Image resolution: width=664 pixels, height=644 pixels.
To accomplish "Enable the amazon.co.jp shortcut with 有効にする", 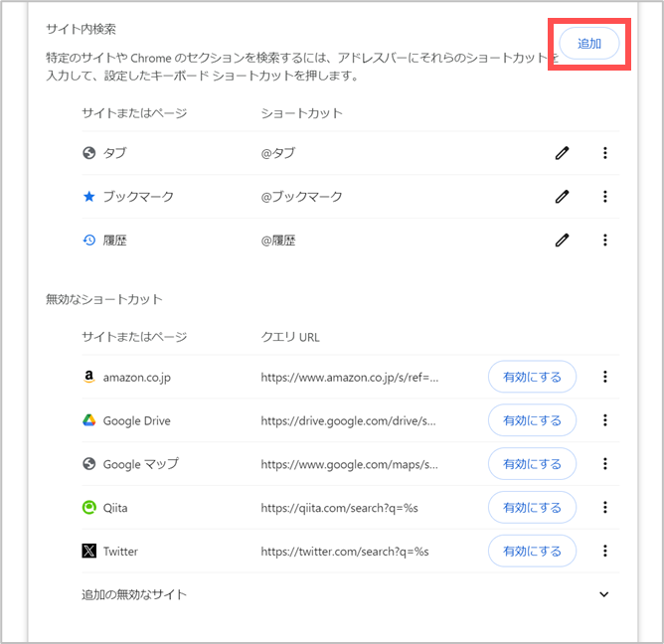I will (532, 377).
